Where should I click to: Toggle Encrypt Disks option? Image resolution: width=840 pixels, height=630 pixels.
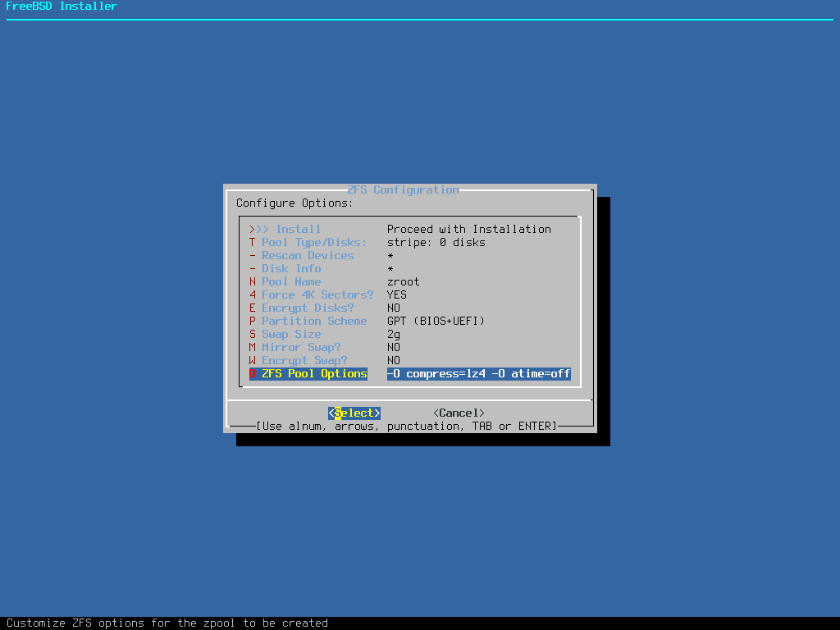308,308
